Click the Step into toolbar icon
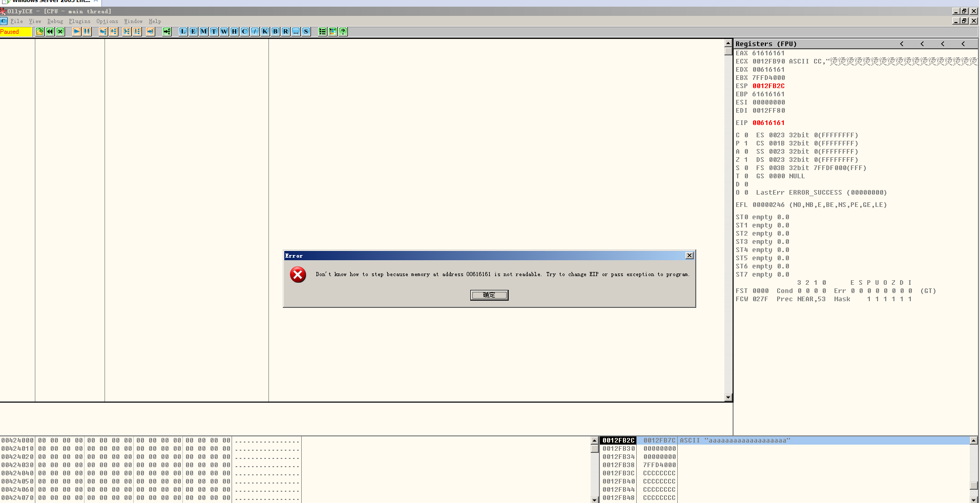The width and height of the screenshot is (980, 503). pyautogui.click(x=103, y=32)
